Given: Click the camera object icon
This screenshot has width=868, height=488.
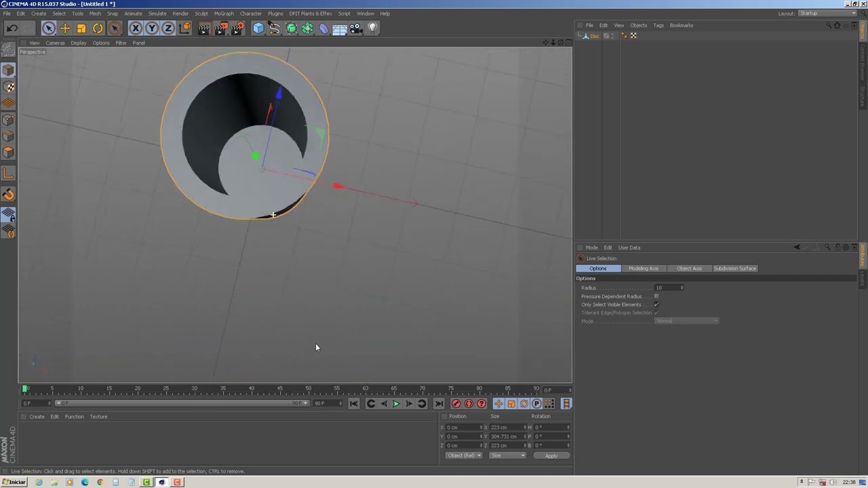Looking at the screenshot, I should pyautogui.click(x=356, y=28).
